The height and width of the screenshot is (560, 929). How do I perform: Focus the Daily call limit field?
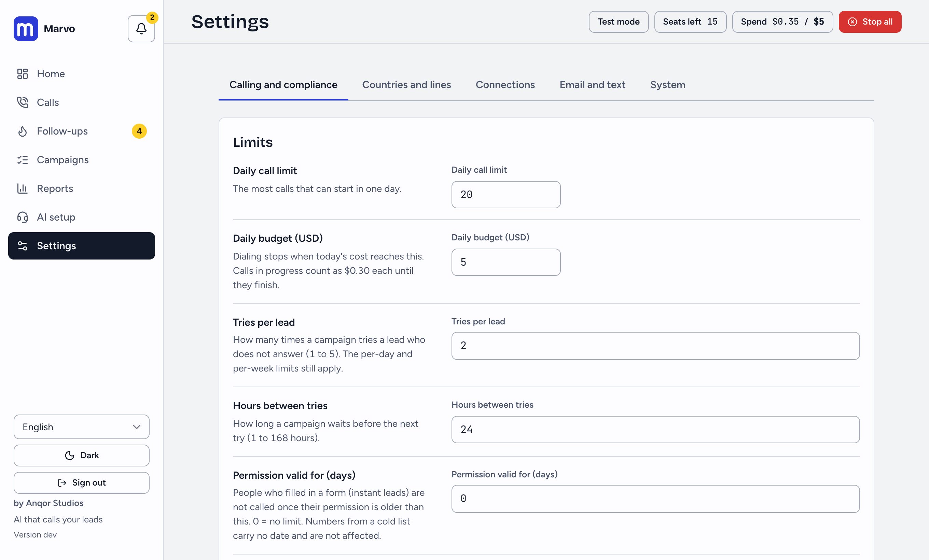[x=506, y=195]
